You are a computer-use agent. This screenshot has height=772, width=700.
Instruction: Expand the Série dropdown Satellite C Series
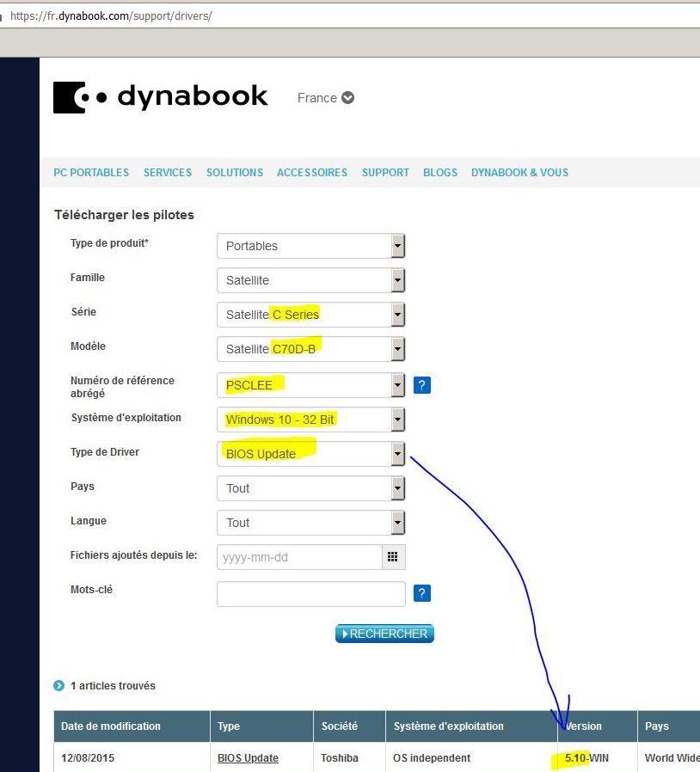(310, 315)
